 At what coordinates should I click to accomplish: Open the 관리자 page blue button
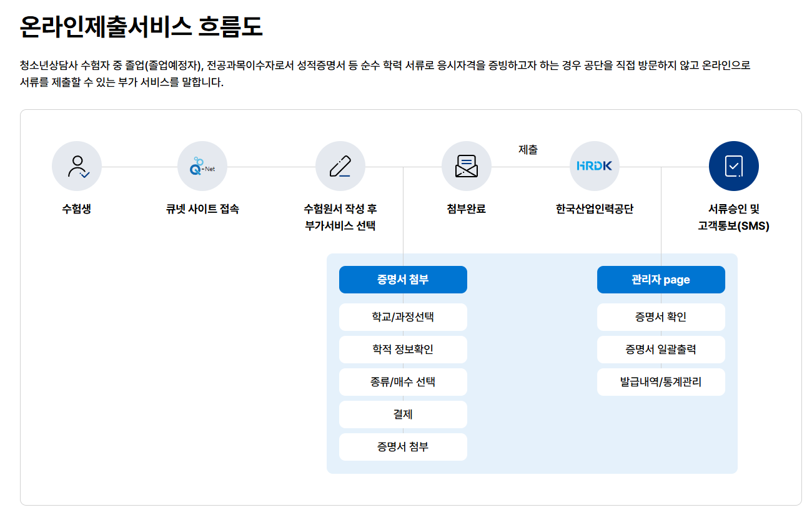pyautogui.click(x=661, y=280)
